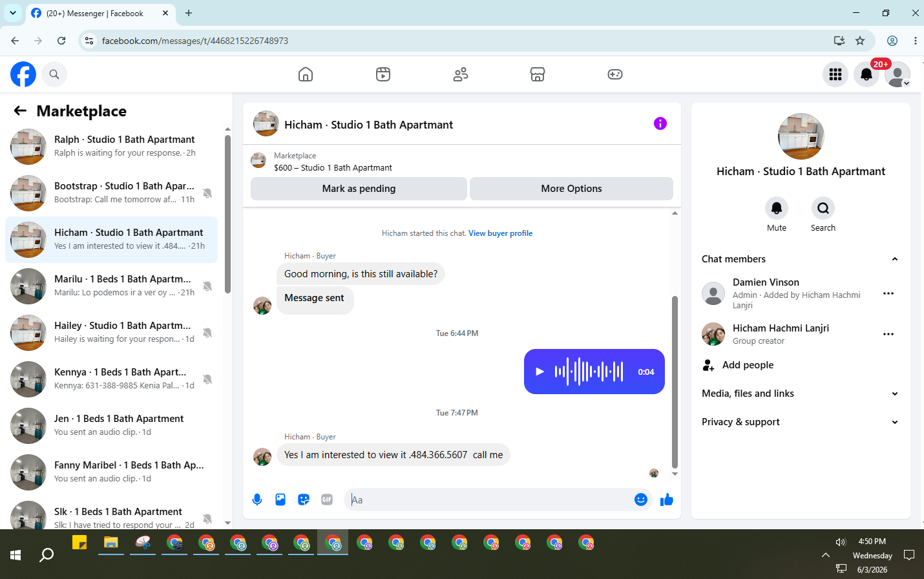
Task: View site information icon in address bar
Action: click(x=89, y=41)
